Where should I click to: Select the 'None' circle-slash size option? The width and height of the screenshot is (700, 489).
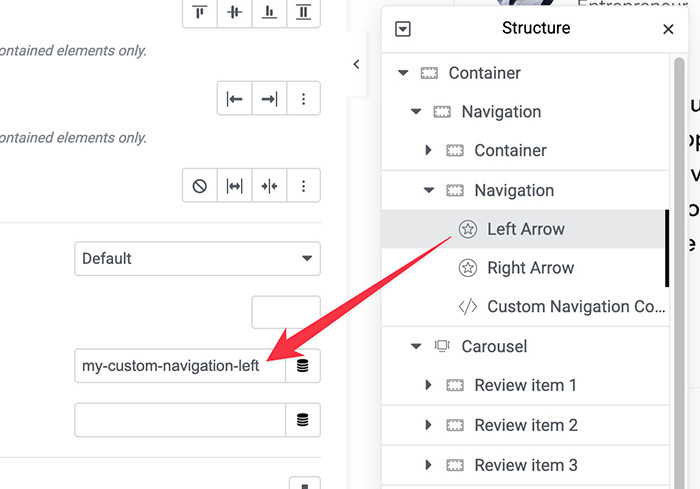(200, 186)
